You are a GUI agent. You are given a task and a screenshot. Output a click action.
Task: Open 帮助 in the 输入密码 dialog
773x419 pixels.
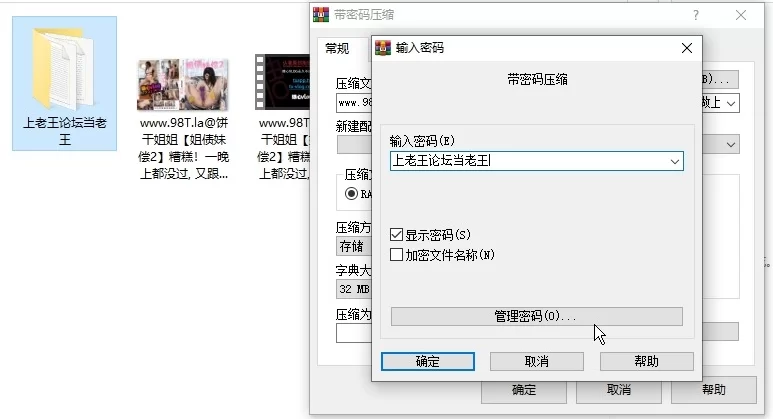646,361
